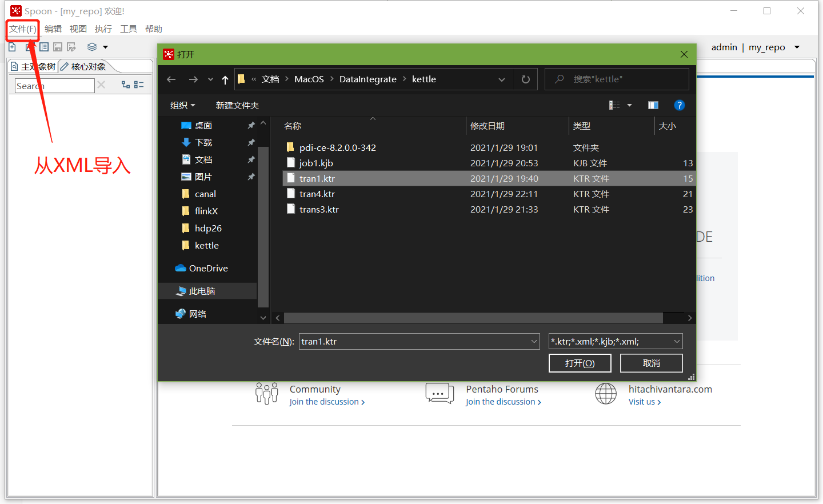
Task: Click the Save icon in Spoon toolbar
Action: pos(58,47)
